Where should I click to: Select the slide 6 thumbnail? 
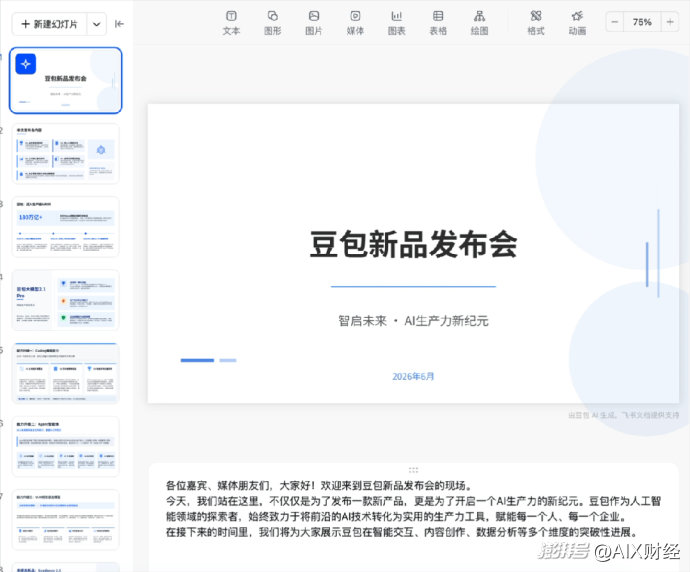point(66,446)
